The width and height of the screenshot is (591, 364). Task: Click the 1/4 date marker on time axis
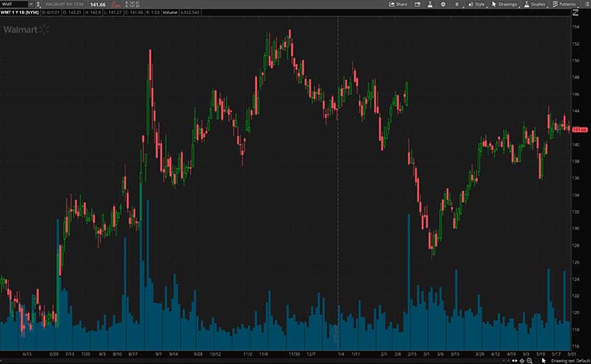(x=341, y=353)
